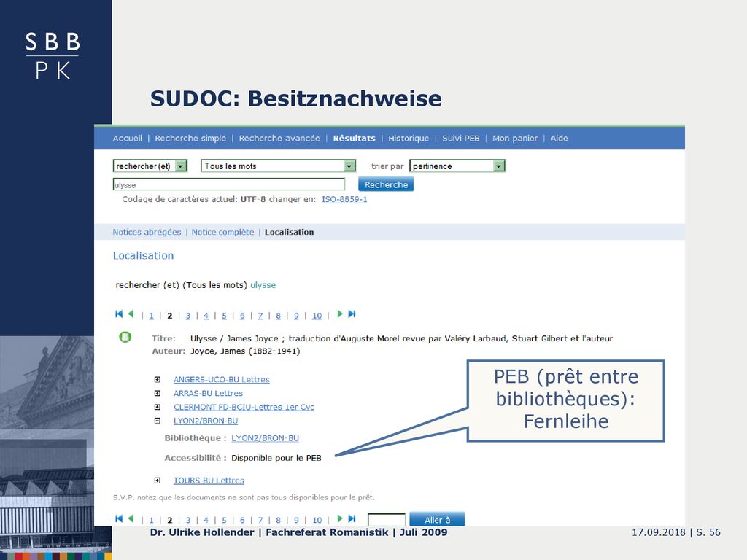Go to Recherche simple
The width and height of the screenshot is (747, 560).
[190, 138]
